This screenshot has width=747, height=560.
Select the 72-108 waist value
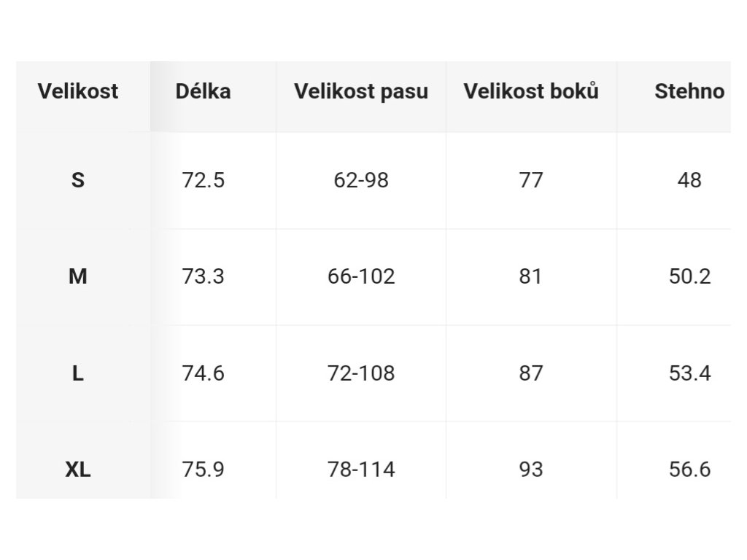point(361,373)
